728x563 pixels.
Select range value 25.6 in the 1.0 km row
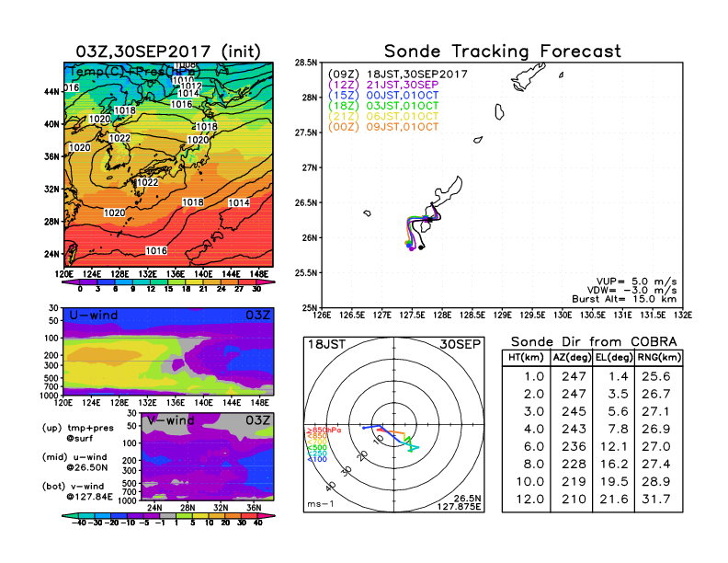(655, 376)
